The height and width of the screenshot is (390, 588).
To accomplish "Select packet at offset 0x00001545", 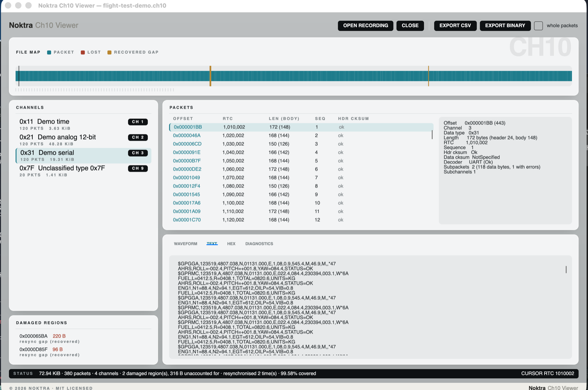I will tap(301, 195).
